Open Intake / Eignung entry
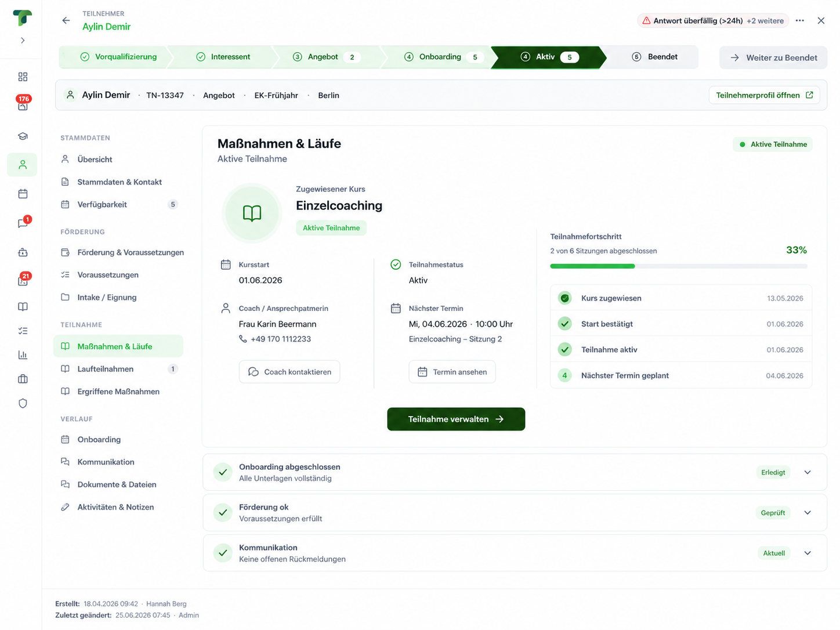Screen dimensions: 840x630 coord(118,298)
